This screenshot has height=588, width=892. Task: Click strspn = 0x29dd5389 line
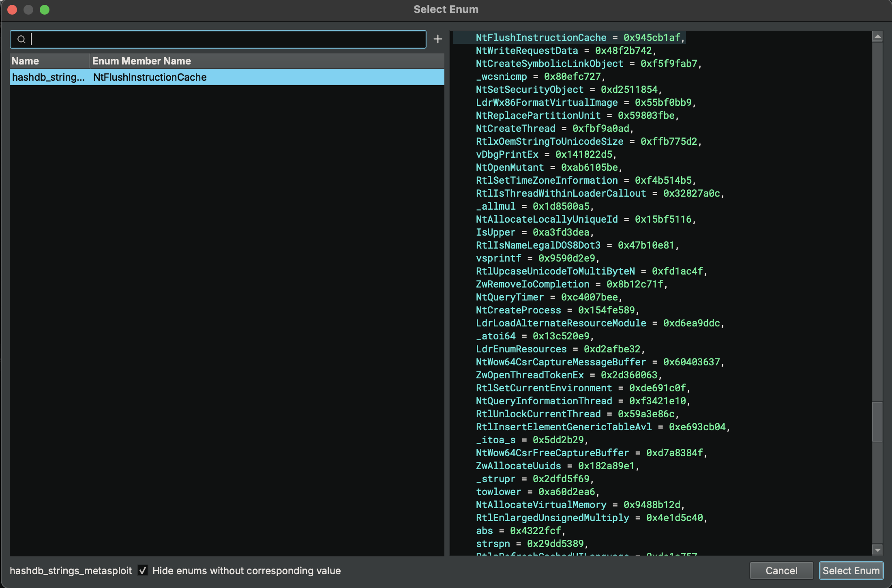point(532,543)
